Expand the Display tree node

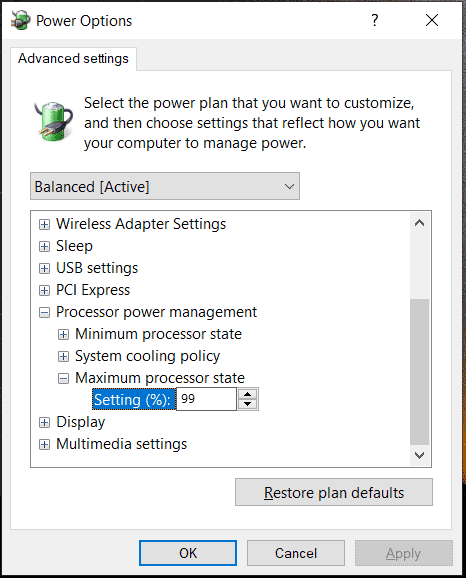(44, 422)
